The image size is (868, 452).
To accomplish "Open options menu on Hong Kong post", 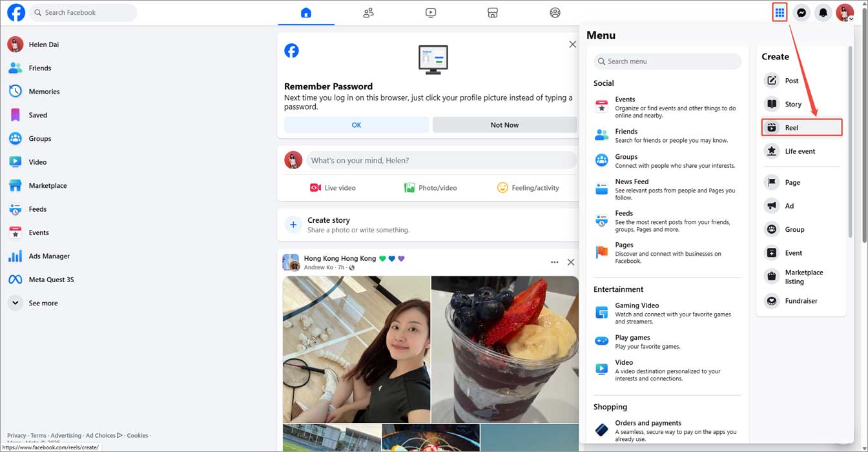I will [554, 262].
